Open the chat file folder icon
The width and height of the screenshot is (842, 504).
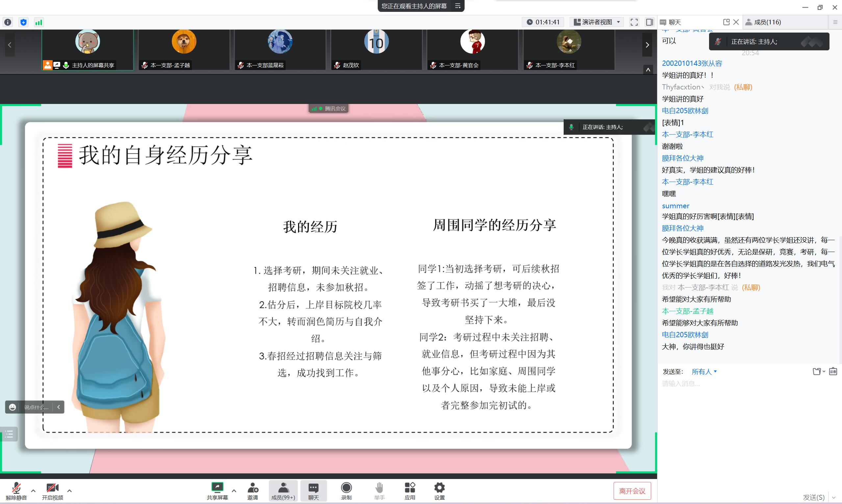tap(817, 371)
